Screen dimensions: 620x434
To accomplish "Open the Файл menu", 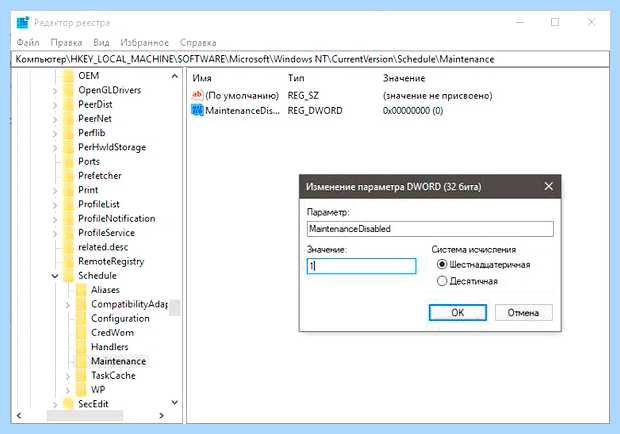I will pos(28,43).
